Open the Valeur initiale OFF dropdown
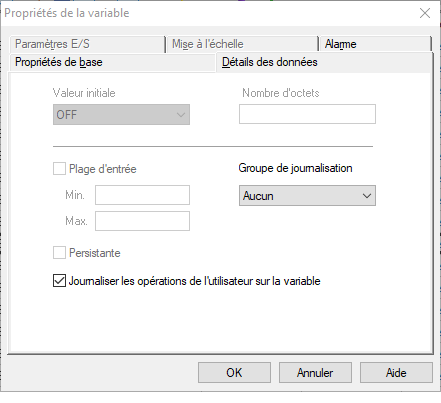The image size is (441, 403). (121, 115)
